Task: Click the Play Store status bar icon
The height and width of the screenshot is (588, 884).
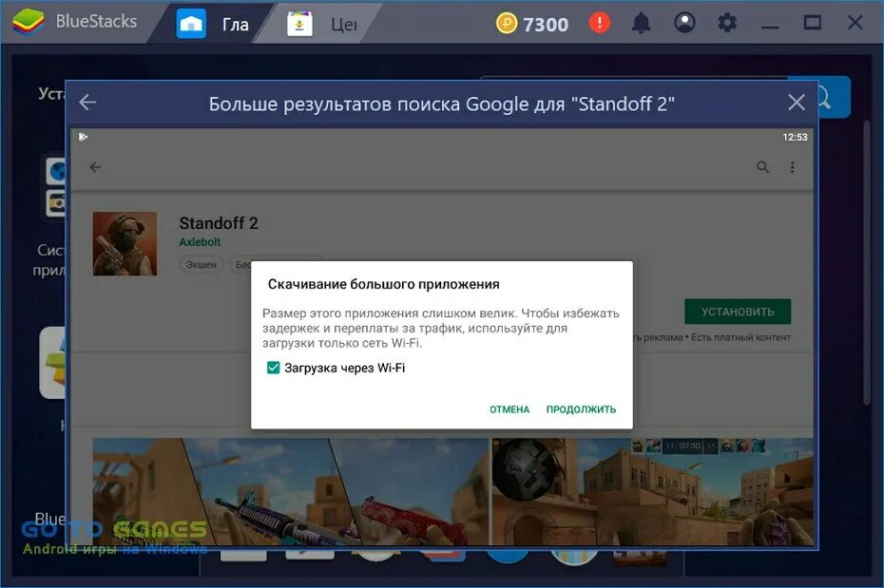Action: pos(83,137)
